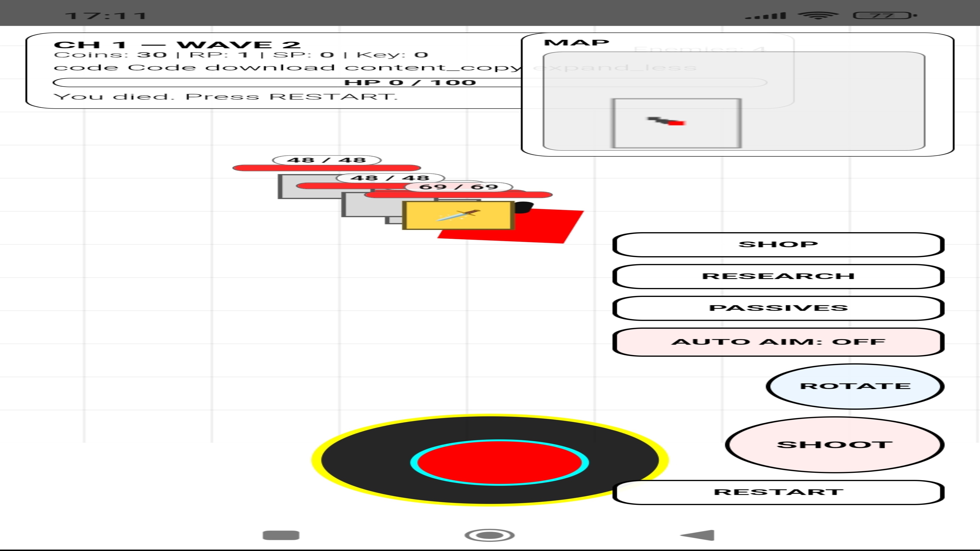This screenshot has width=980, height=551.
Task: Open the SHOP menu
Action: (x=778, y=245)
